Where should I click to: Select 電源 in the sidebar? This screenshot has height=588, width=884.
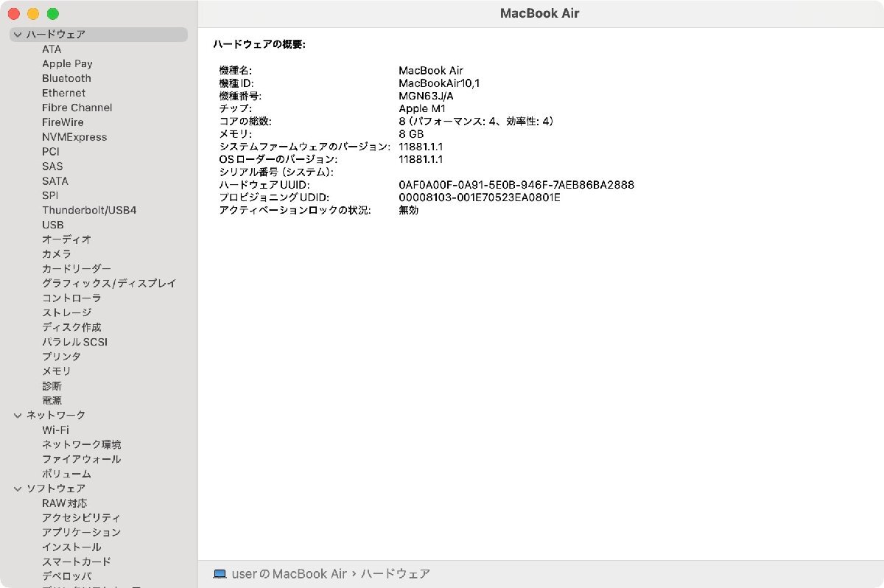[x=52, y=401]
